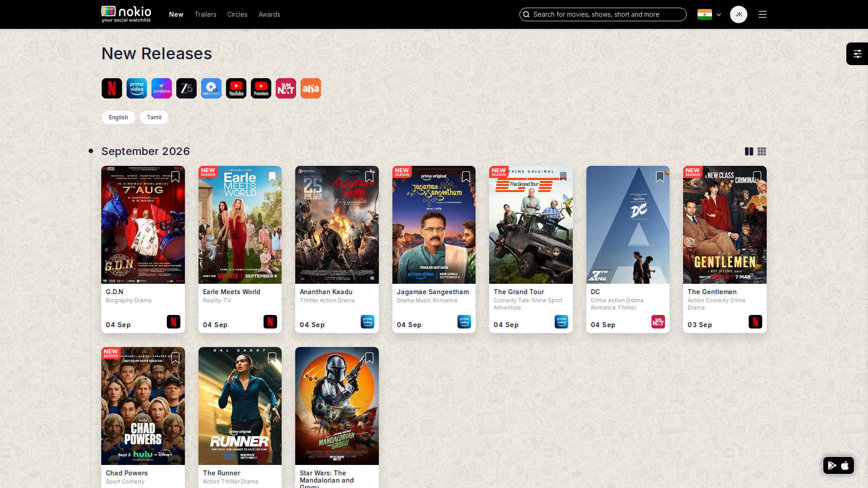The height and width of the screenshot is (488, 868).
Task: Open the app store download badge
Action: tap(839, 465)
